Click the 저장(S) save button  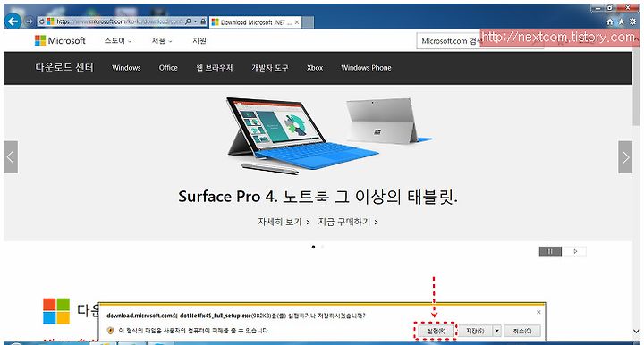click(475, 331)
